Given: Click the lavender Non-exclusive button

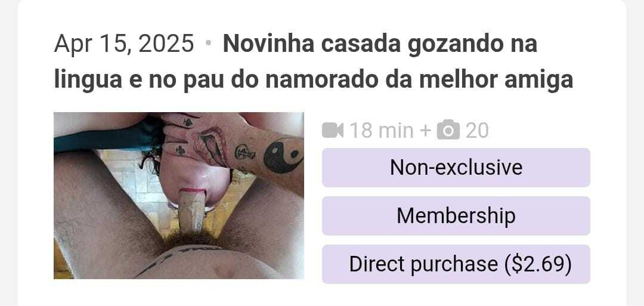Looking at the screenshot, I should [456, 168].
